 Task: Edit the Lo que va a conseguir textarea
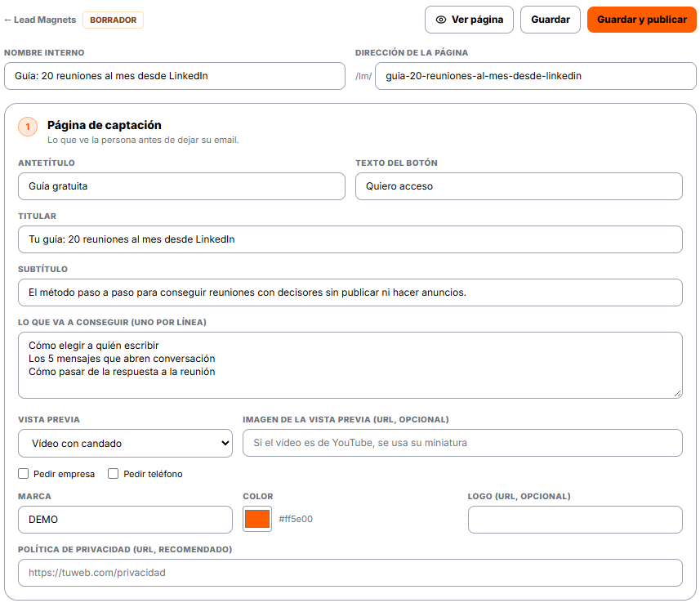click(350, 365)
